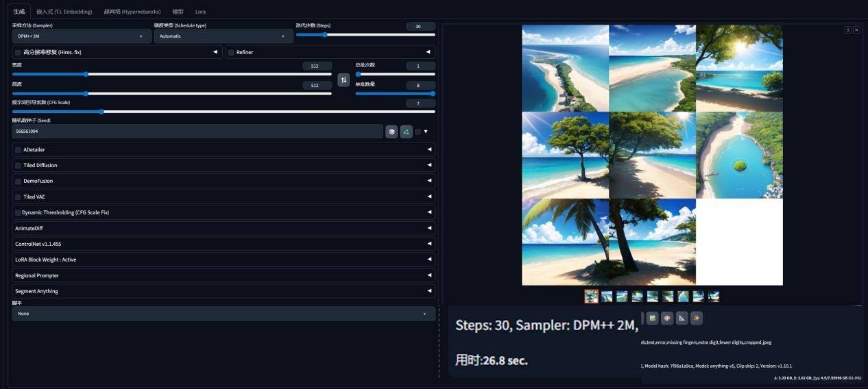
Task: Click the download icon on the gallery
Action: [x=847, y=30]
